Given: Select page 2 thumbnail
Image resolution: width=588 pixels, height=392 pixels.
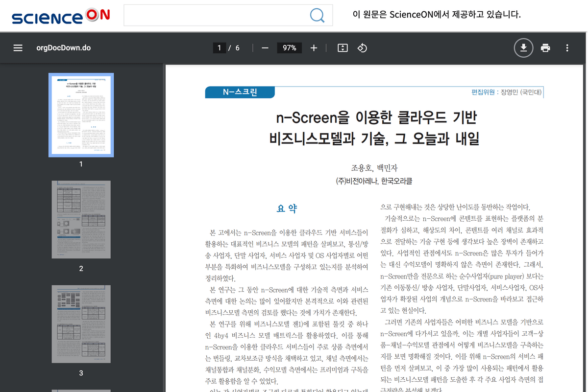Looking at the screenshot, I should click(x=81, y=220).
